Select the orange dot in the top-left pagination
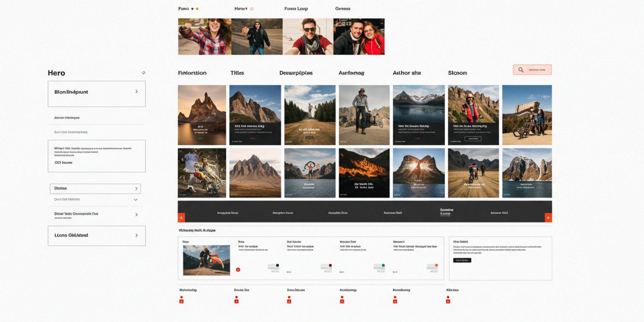The image size is (644, 322). [197, 9]
